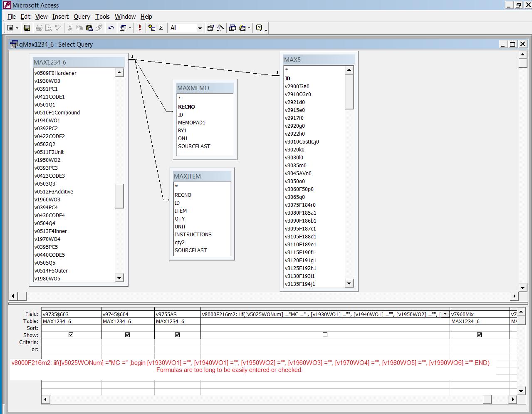Screen dimensions: 532x414
Task: Expand the New Object dropdown arrow
Action: [x=249, y=28]
